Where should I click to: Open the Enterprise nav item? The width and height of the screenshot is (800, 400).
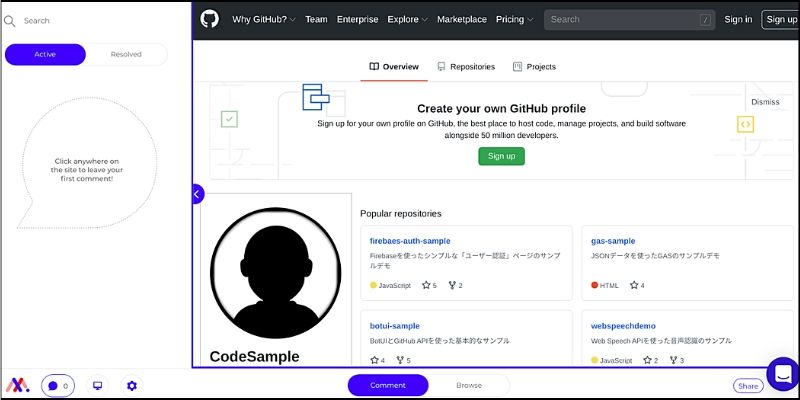358,19
